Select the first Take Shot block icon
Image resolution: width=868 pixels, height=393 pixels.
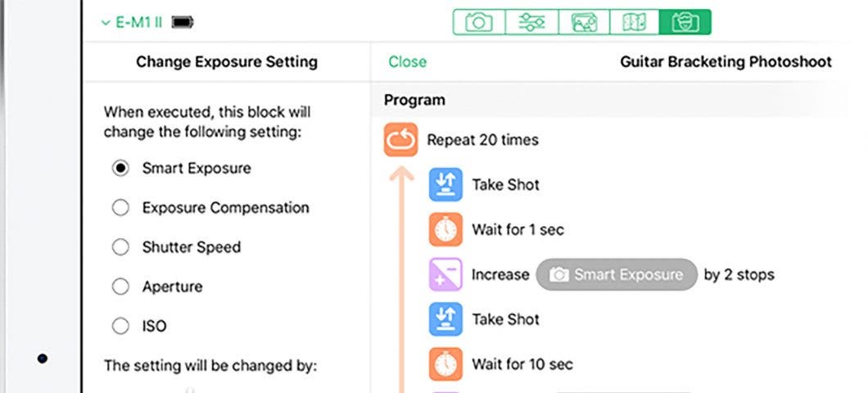pos(445,184)
